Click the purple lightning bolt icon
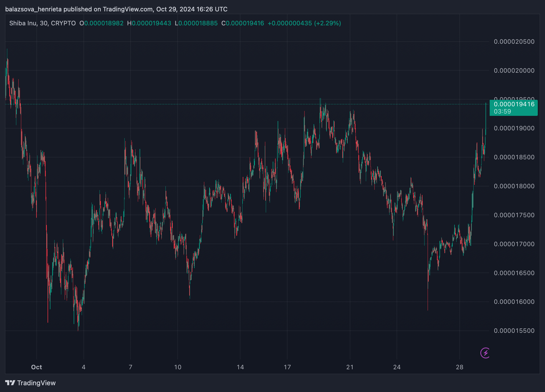 485,353
